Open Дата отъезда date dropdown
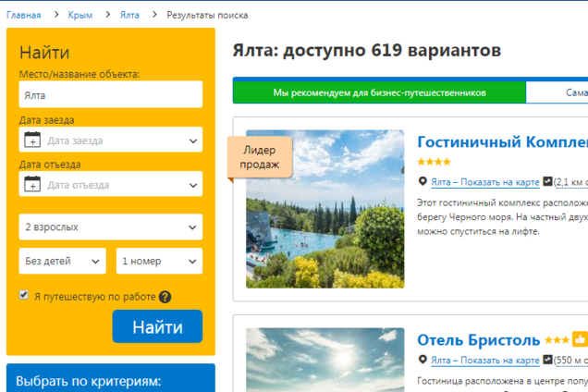Image resolution: width=588 pixels, height=392 pixels. (111, 184)
